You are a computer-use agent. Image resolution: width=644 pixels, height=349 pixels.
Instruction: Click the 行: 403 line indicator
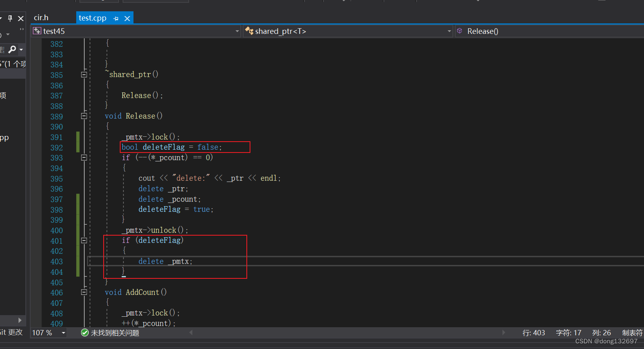[x=534, y=333]
